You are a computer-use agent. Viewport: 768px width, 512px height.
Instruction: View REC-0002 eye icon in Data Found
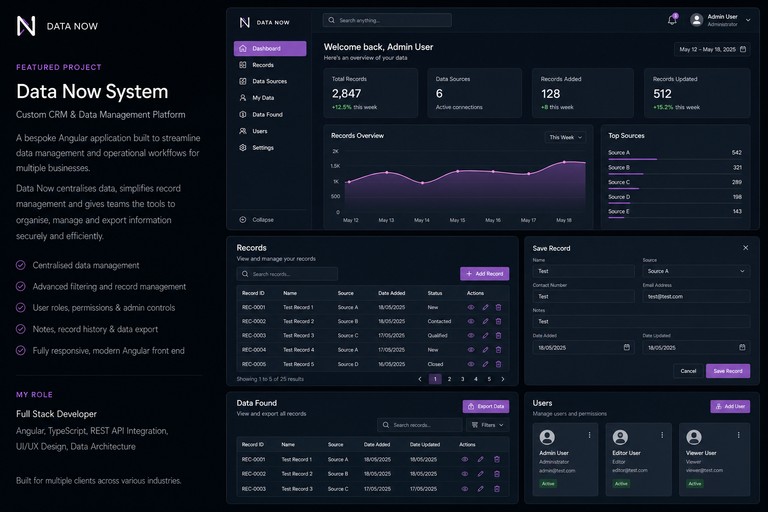(465, 474)
